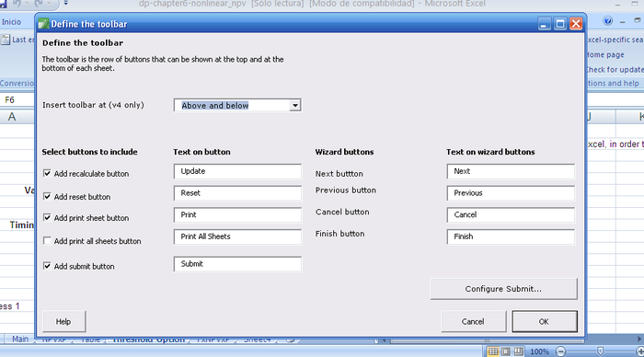This screenshot has height=357, width=644.
Task: Open Configure Submit settings
Action: click(x=503, y=289)
